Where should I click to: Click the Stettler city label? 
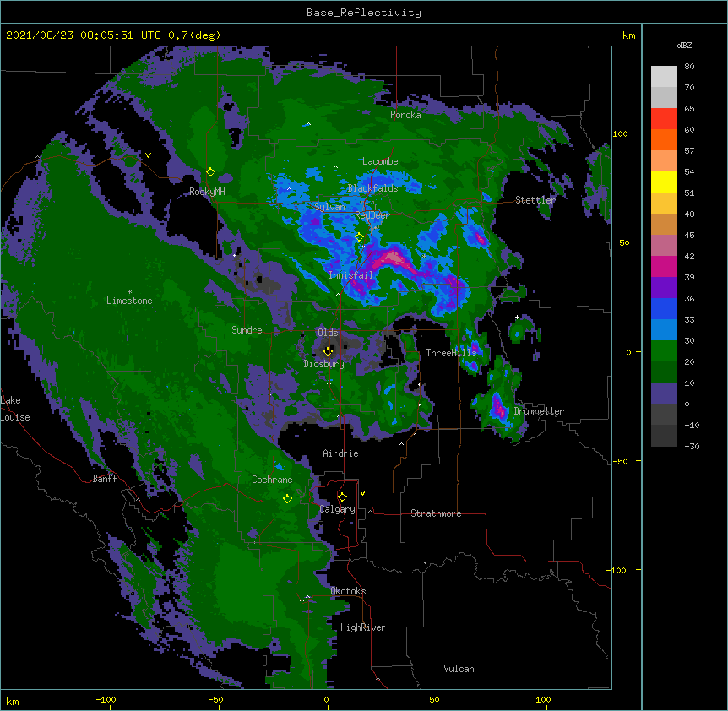pyautogui.click(x=535, y=200)
